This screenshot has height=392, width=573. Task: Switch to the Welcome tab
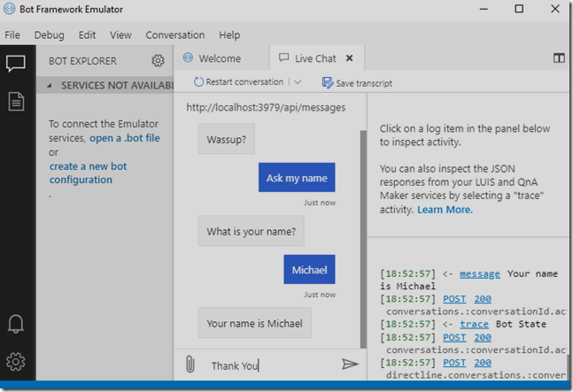221,58
